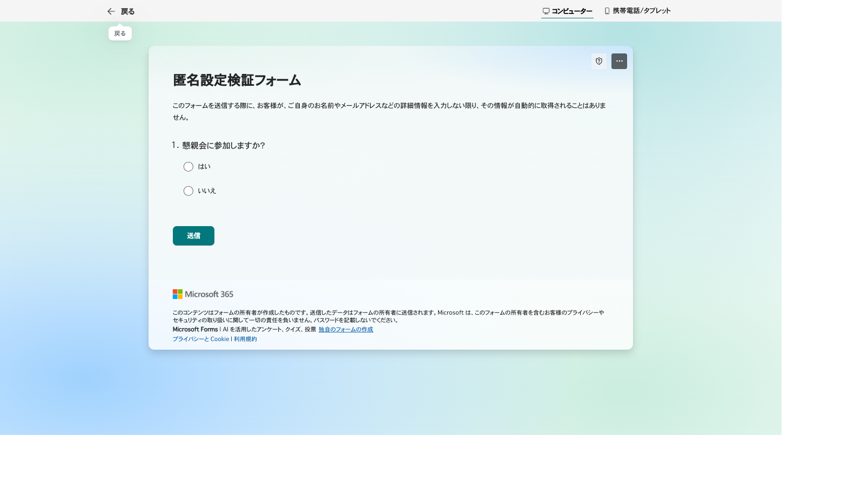Click the 送信 submit button
Screen dimensions: 868x483
[193, 236]
